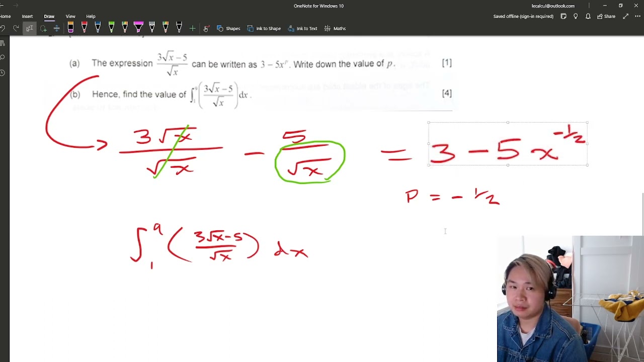Click the lightbulb Tell Me icon
The image size is (644, 362).
pos(576,17)
